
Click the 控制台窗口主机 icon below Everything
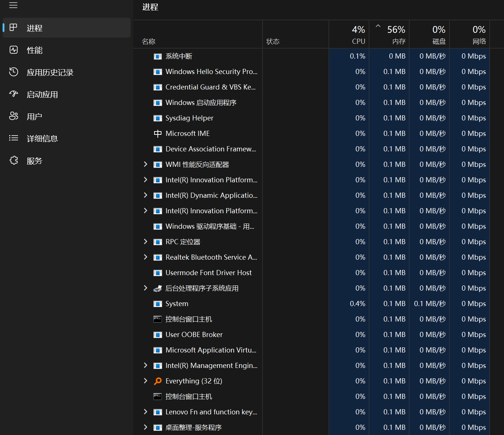tap(158, 397)
